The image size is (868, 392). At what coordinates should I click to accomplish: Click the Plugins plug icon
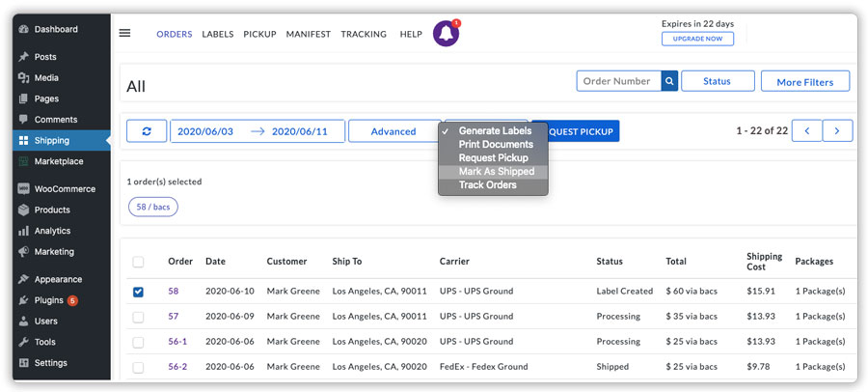pos(23,300)
